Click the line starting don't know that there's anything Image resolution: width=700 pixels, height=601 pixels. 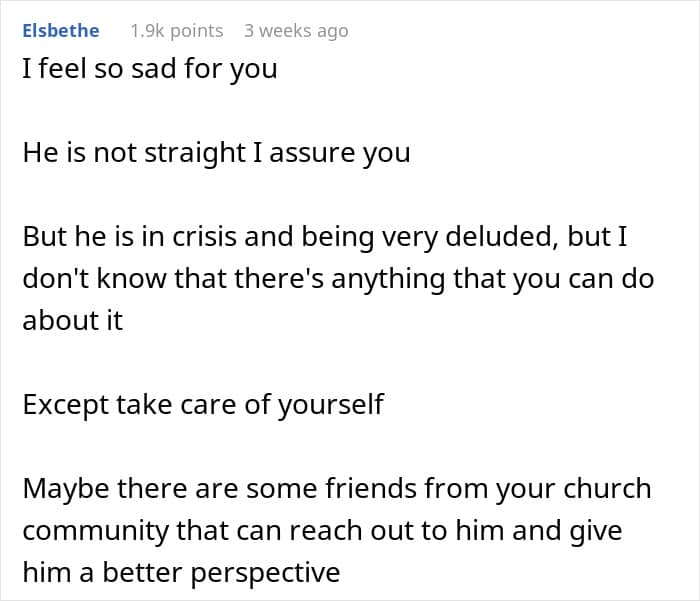[338, 279]
